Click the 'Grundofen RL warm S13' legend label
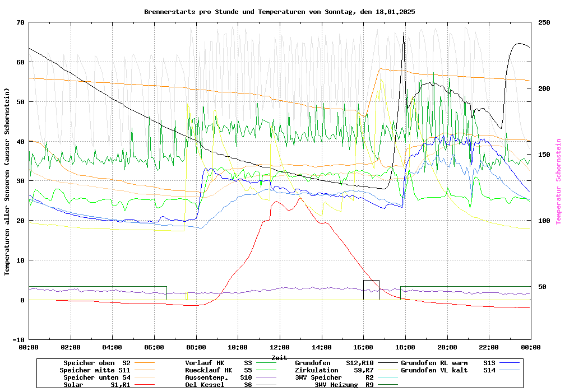This screenshot has width=574, height=392. (448, 363)
